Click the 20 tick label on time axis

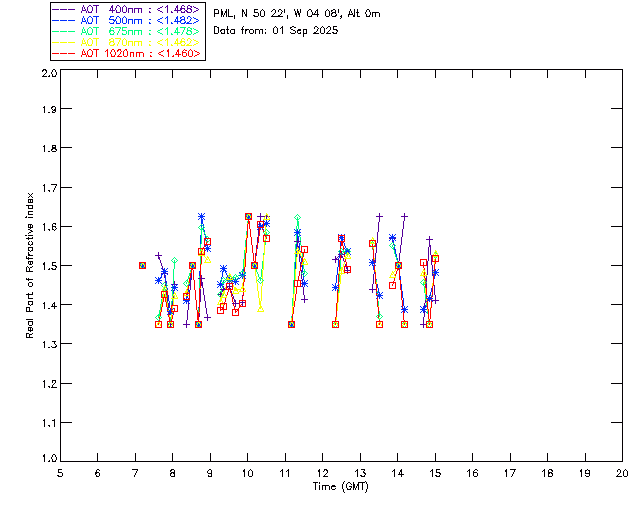(622, 473)
